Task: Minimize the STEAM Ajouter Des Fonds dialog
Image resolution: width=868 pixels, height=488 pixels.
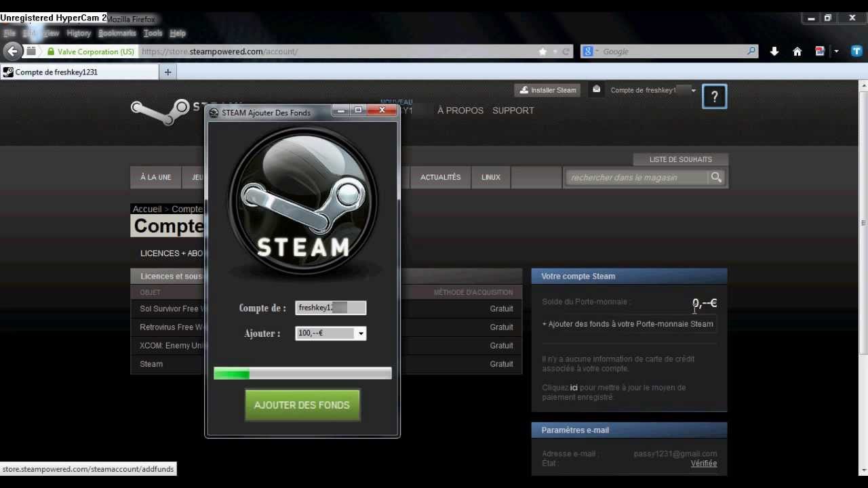Action: (341, 110)
